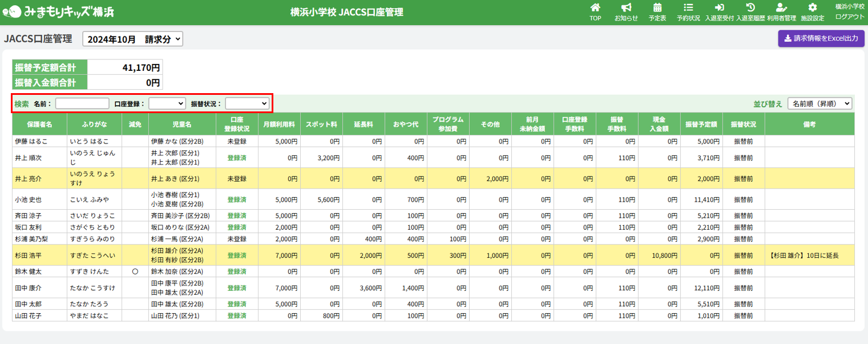
Task: Click 井上 亮介 in the guardian column
Action: pyautogui.click(x=29, y=178)
